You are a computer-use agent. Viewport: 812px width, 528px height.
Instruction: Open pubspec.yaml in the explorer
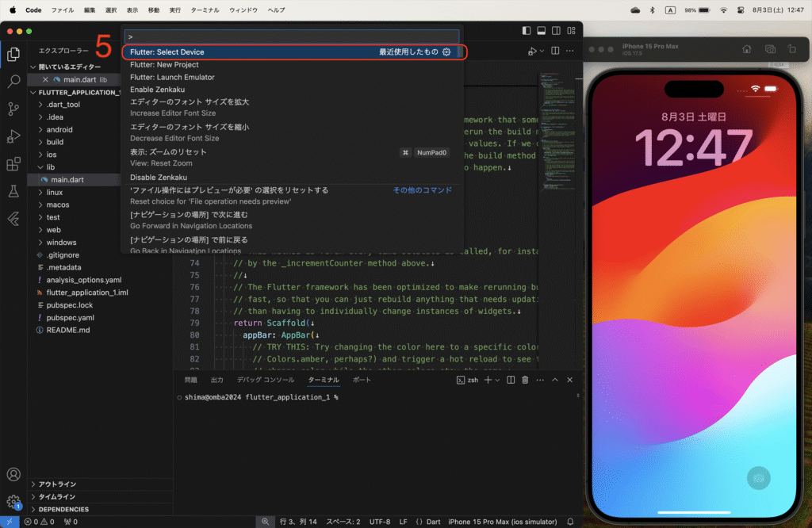tap(70, 318)
